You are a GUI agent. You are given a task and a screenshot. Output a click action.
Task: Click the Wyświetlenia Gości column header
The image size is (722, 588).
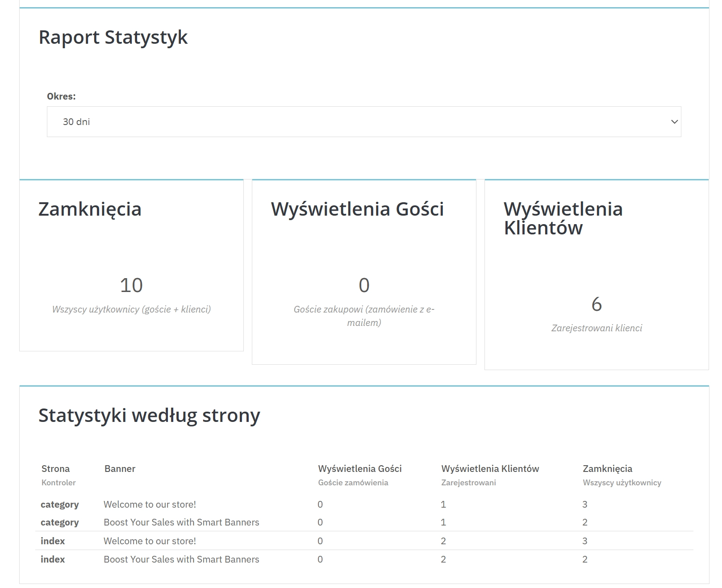pos(359,469)
